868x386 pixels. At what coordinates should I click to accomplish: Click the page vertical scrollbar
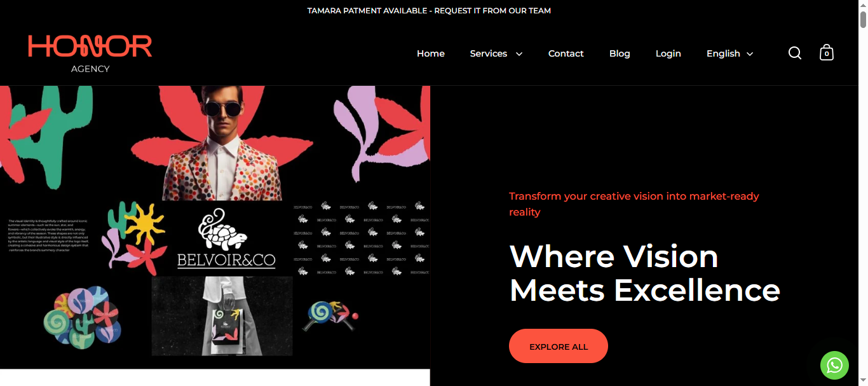863,193
